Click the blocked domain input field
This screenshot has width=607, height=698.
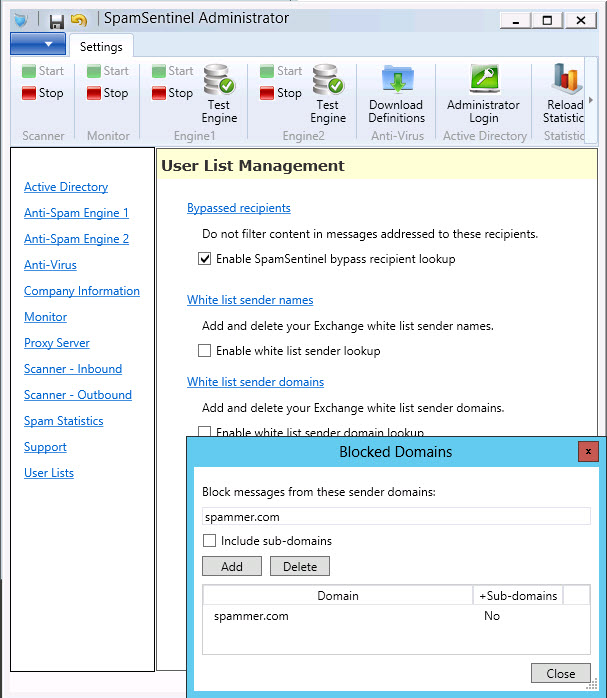click(x=396, y=517)
